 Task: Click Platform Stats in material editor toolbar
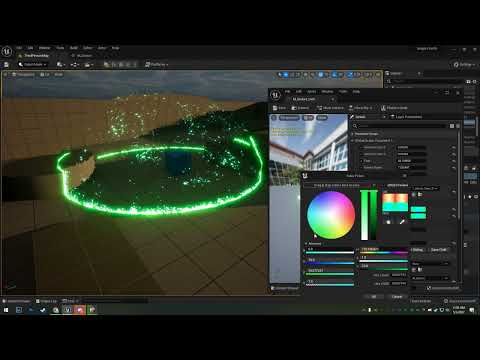coord(394,108)
